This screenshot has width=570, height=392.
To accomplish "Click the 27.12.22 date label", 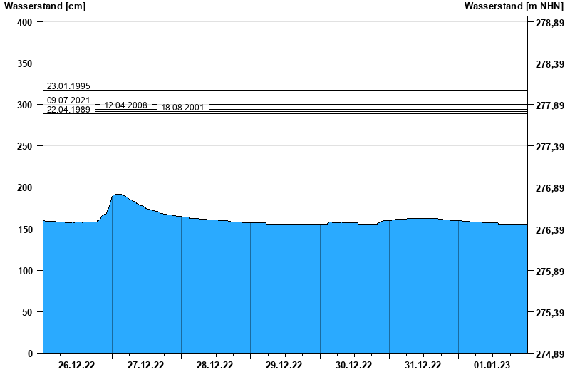I will tap(146, 366).
